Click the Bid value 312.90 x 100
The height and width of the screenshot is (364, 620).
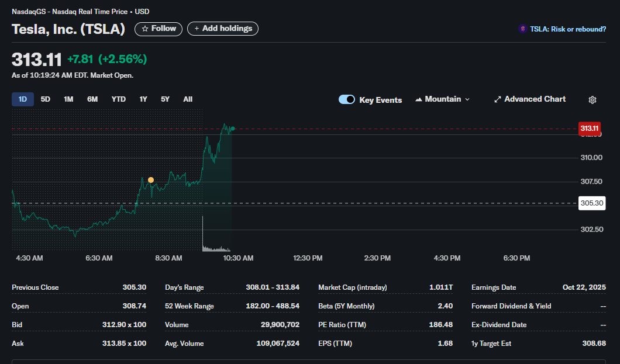[124, 324]
